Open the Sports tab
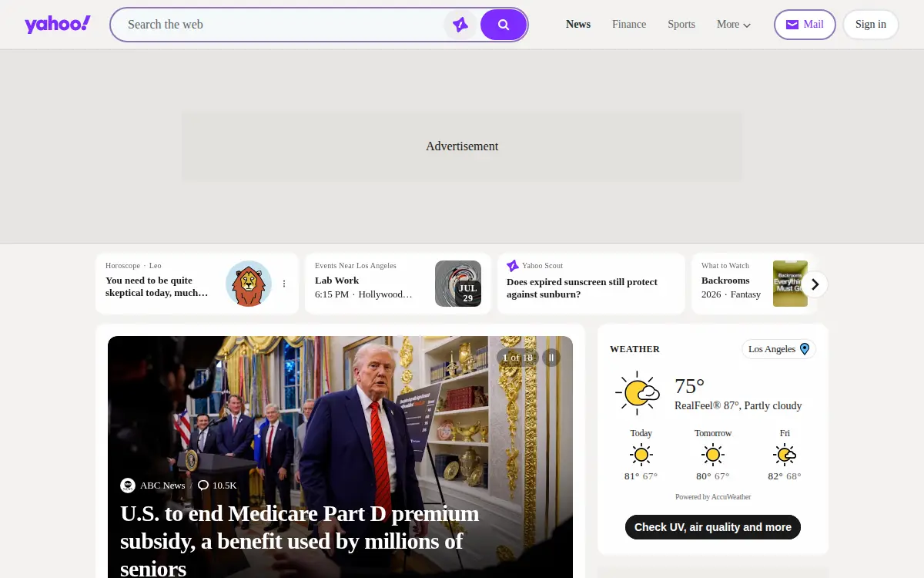Image resolution: width=924 pixels, height=578 pixels. click(x=681, y=25)
